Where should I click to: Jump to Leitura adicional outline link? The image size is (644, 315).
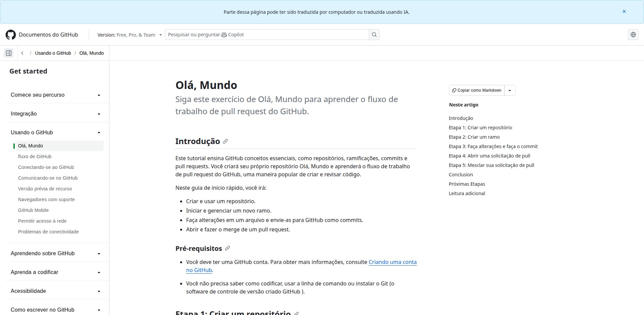[467, 193]
